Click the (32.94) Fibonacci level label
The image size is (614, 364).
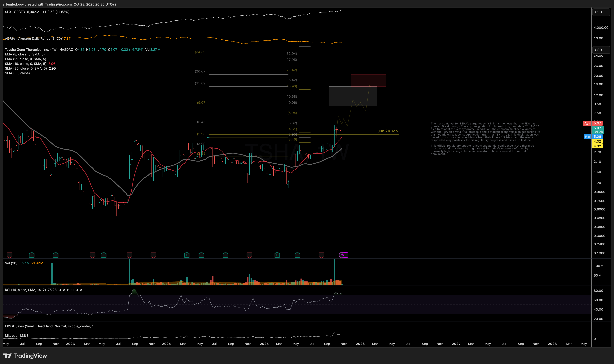(x=291, y=54)
